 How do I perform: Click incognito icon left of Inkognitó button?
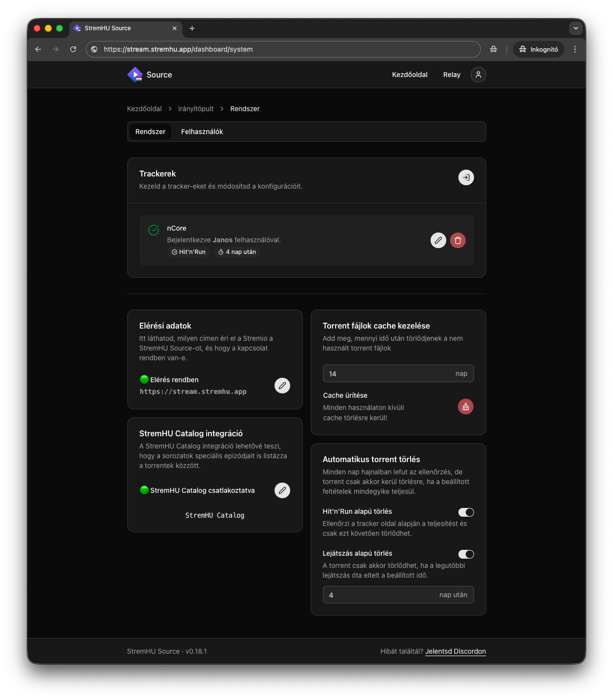click(x=494, y=49)
